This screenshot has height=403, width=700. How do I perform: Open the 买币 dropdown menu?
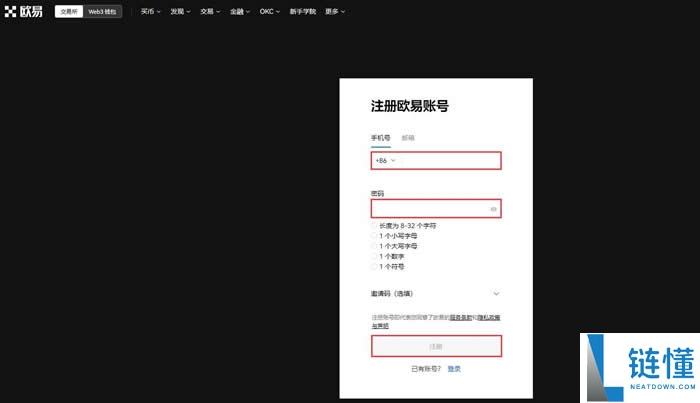tap(150, 12)
